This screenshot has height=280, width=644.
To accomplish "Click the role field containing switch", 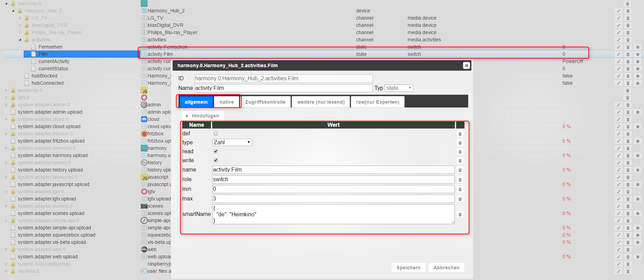I will click(x=333, y=179).
